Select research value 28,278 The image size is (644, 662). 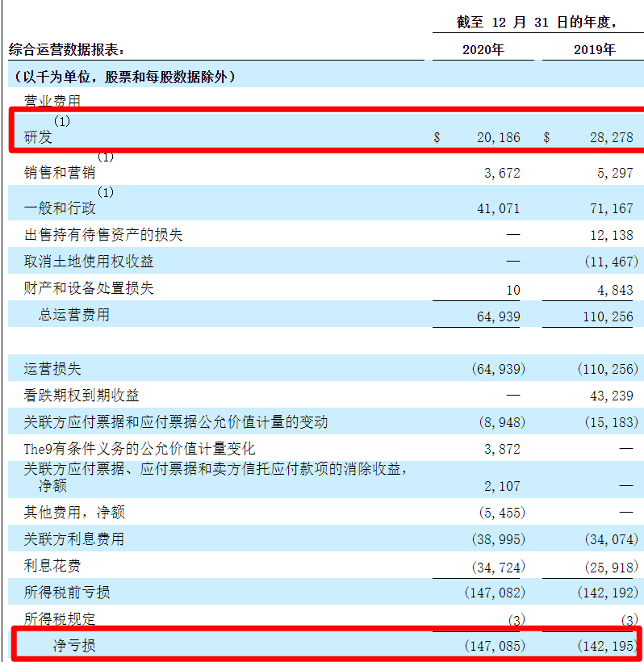612,137
